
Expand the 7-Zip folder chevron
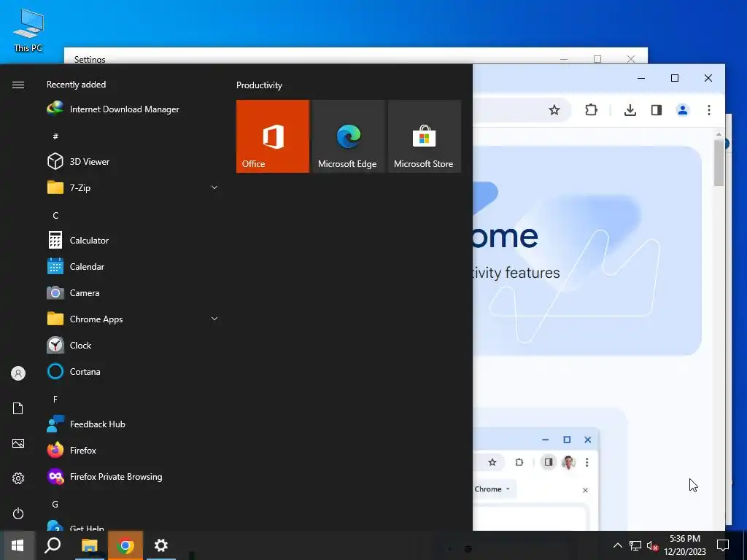click(x=214, y=187)
